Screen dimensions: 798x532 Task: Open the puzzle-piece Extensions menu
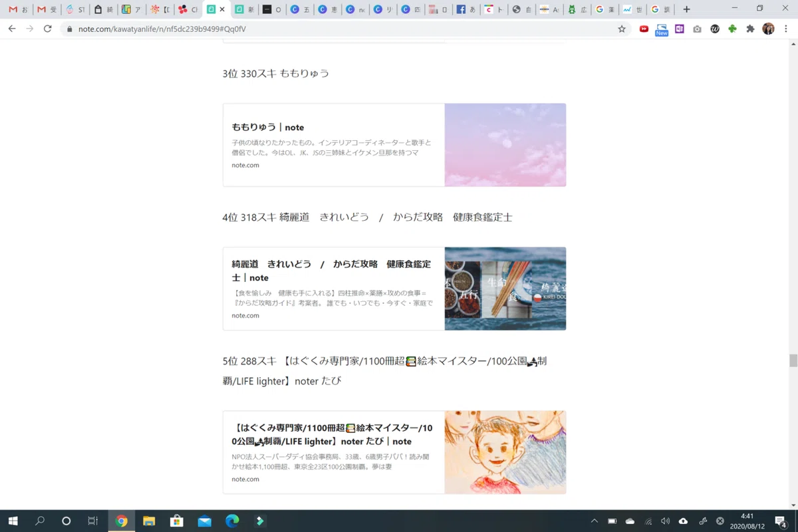[750, 29]
